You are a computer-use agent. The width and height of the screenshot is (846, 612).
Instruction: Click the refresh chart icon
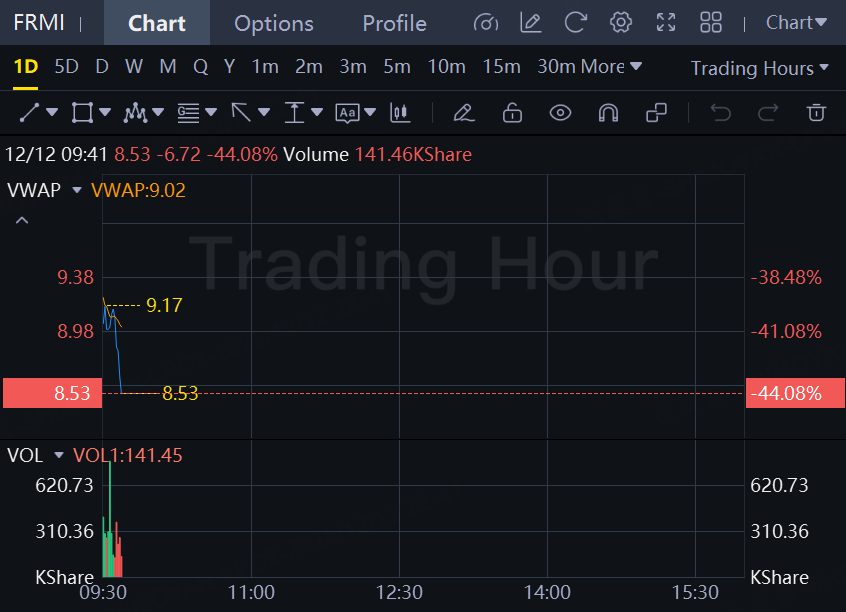(x=575, y=23)
